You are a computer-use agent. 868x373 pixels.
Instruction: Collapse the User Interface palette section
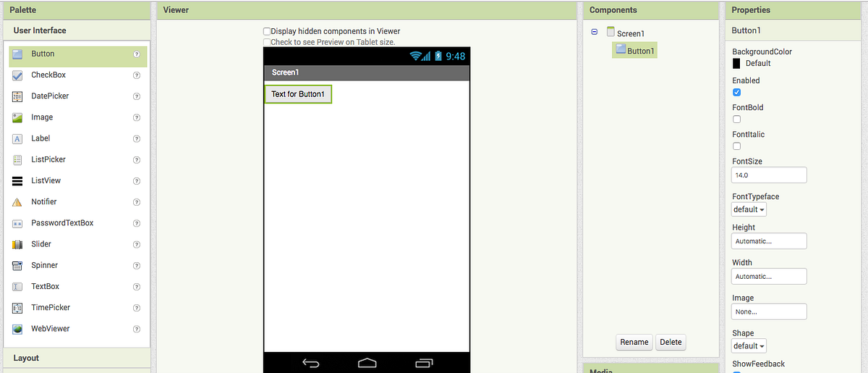(77, 30)
